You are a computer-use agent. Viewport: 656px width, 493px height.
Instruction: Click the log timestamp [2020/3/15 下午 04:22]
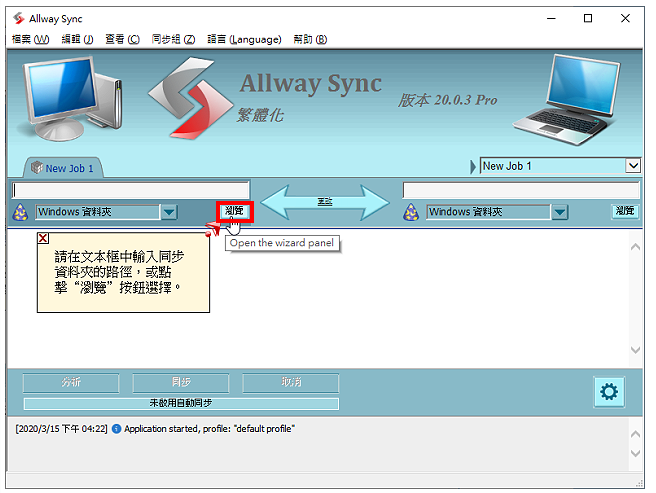(62, 429)
